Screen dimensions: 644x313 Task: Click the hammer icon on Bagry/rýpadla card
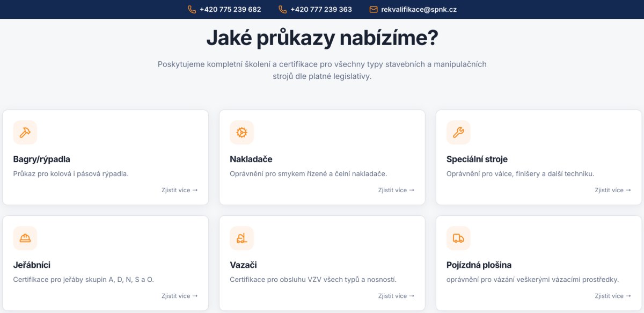tap(25, 133)
